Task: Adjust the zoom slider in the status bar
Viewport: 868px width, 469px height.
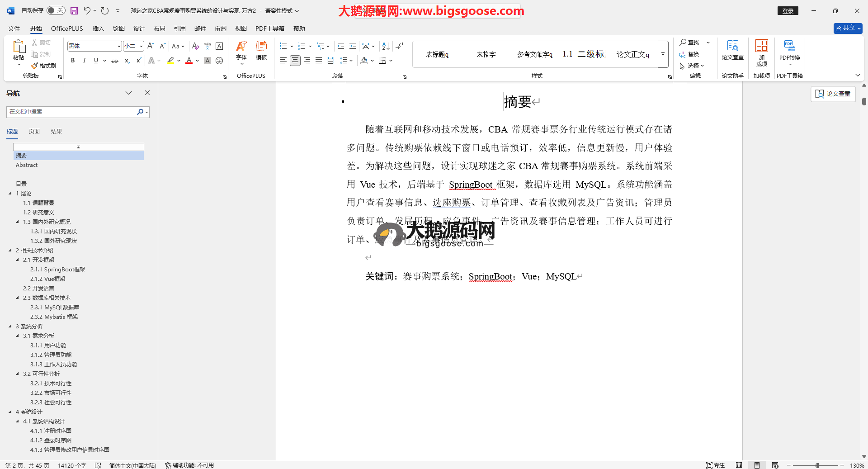Action: pyautogui.click(x=817, y=465)
